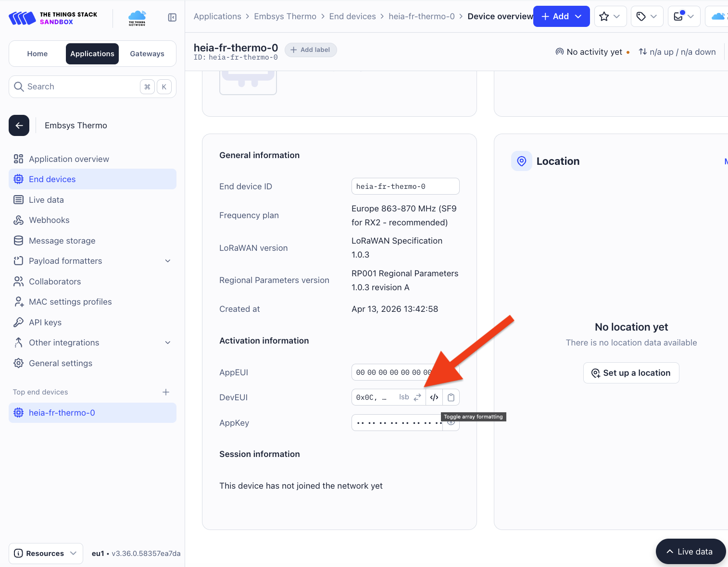This screenshot has height=567, width=728.
Task: Go to MAC settings profiles
Action: (70, 302)
